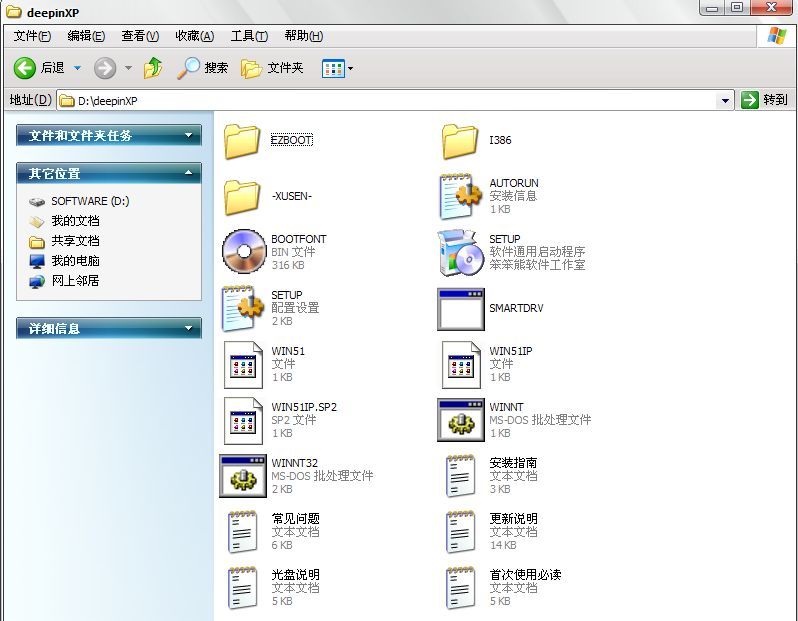The height and width of the screenshot is (621, 798).
Task: Open the 文件(F) menu
Action: coord(32,36)
